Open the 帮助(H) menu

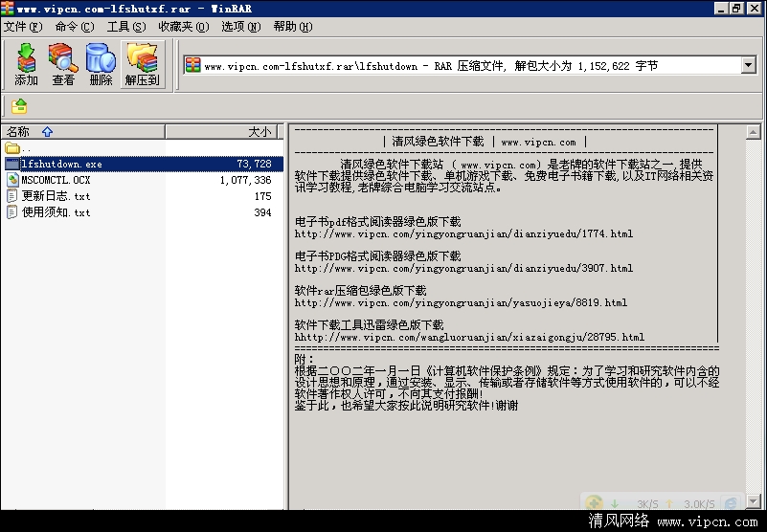292,27
